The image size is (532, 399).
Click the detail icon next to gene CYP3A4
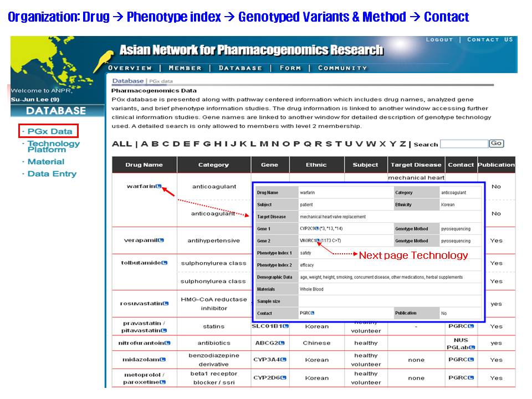[283, 360]
